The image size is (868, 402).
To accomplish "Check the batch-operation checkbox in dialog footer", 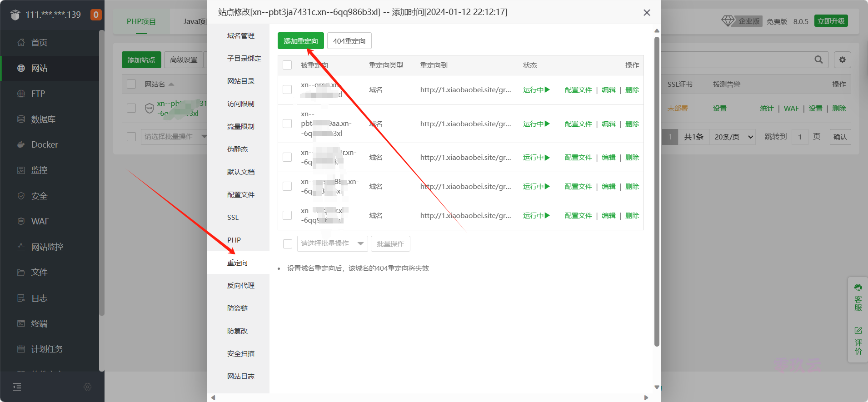I will (288, 244).
